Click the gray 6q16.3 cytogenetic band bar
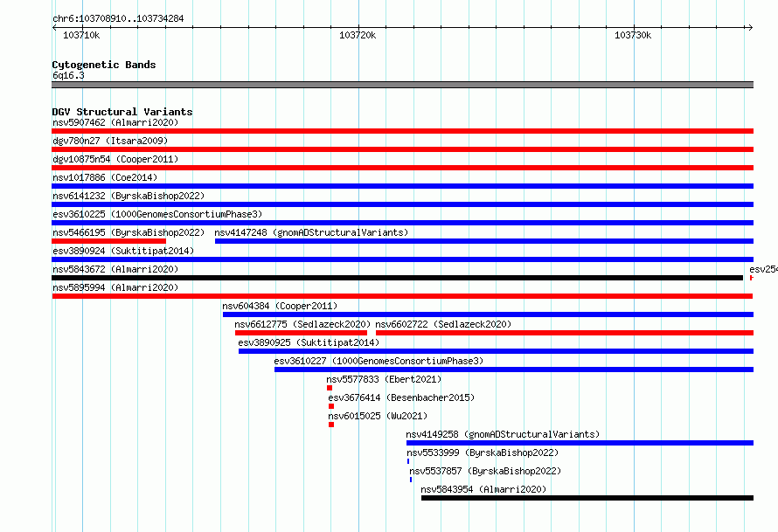 click(402, 85)
